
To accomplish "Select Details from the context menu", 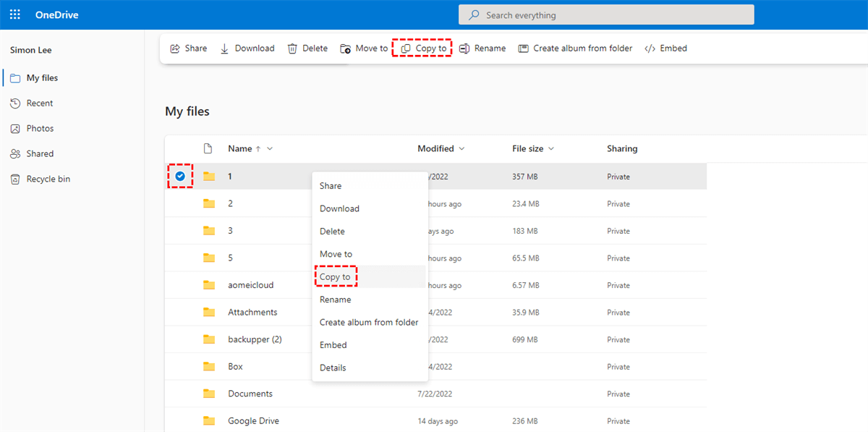I will [x=333, y=368].
